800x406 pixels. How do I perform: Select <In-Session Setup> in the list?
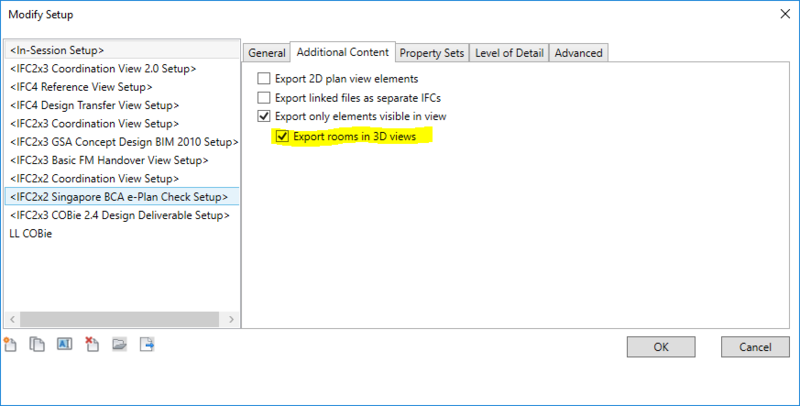[x=122, y=50]
